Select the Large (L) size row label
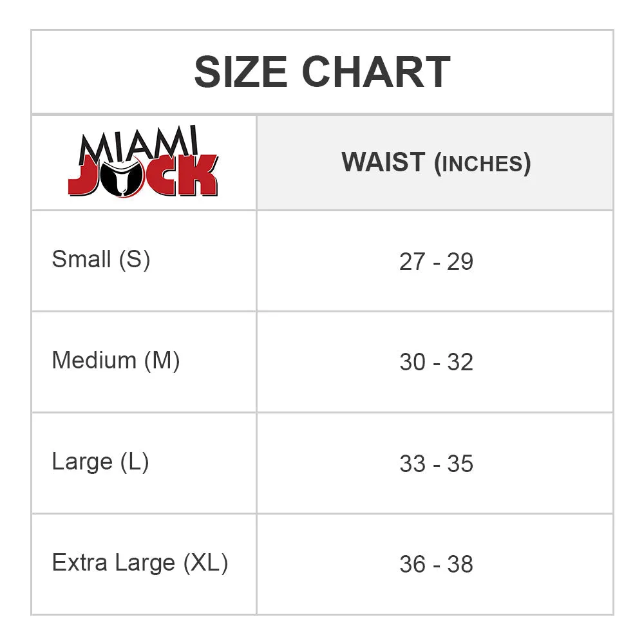Image resolution: width=644 pixels, height=644 pixels. point(100,462)
